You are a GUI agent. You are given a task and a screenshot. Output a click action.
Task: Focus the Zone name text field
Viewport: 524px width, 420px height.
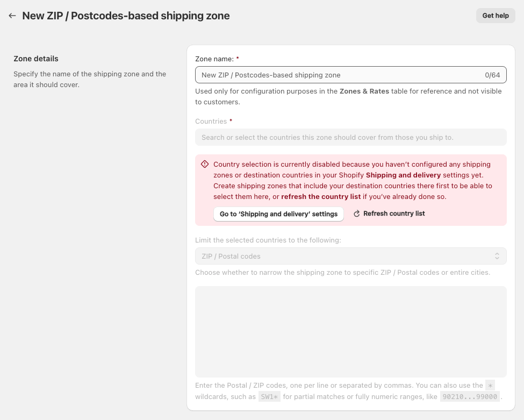click(339, 75)
